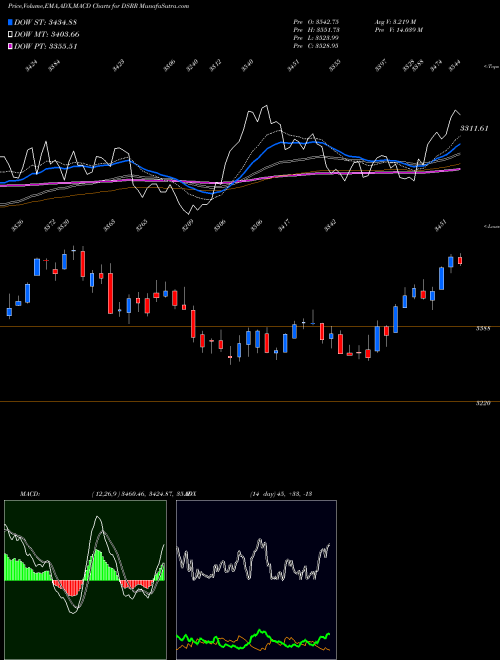Select the DOW ST: 3434.88 legend label
Screen dimensions: 500x660
click(45, 22)
